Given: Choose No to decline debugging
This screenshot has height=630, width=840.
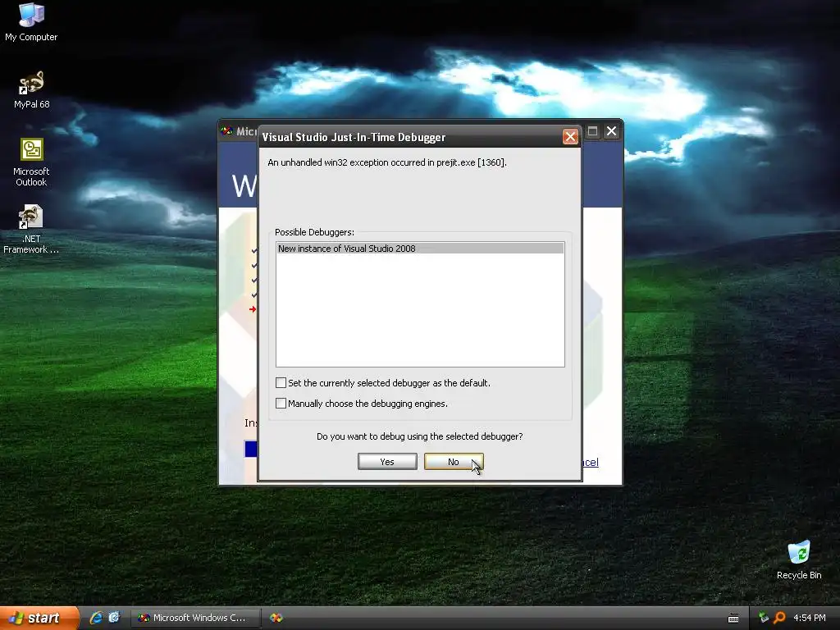Looking at the screenshot, I should pyautogui.click(x=453, y=462).
